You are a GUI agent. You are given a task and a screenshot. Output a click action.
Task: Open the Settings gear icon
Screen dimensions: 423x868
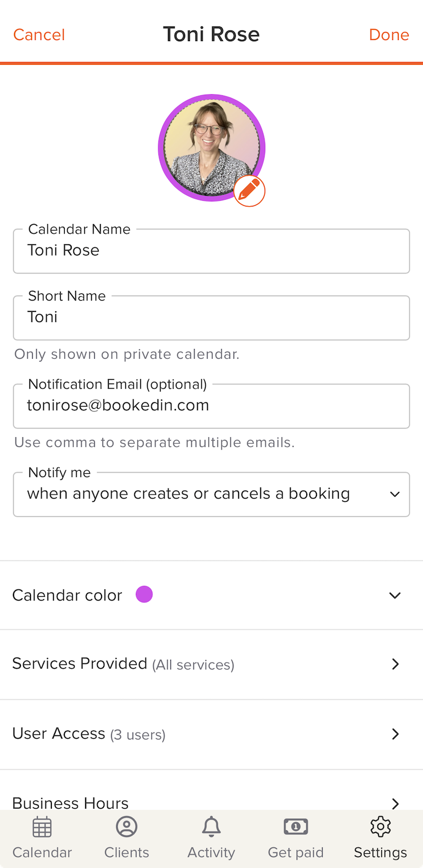(381, 827)
